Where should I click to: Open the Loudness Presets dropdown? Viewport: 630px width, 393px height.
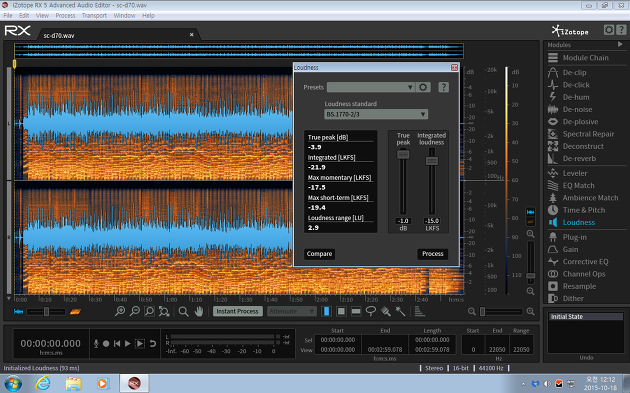[370, 87]
